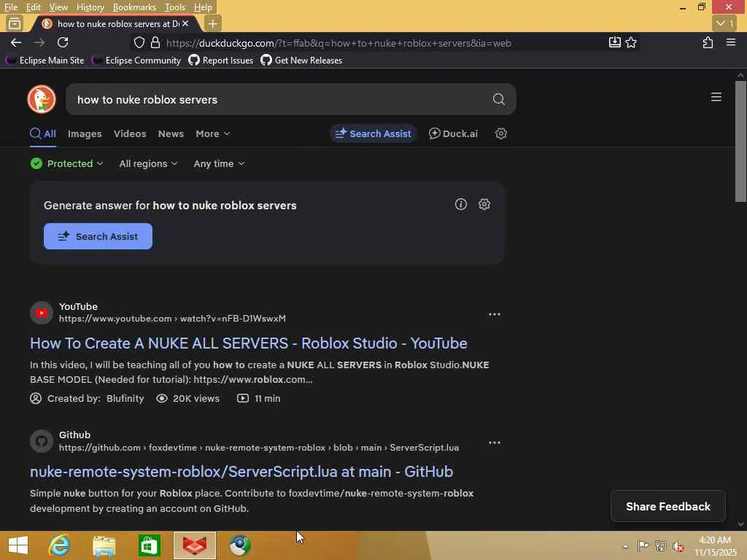Open the DuckDuckGo hamburger menu

click(716, 97)
